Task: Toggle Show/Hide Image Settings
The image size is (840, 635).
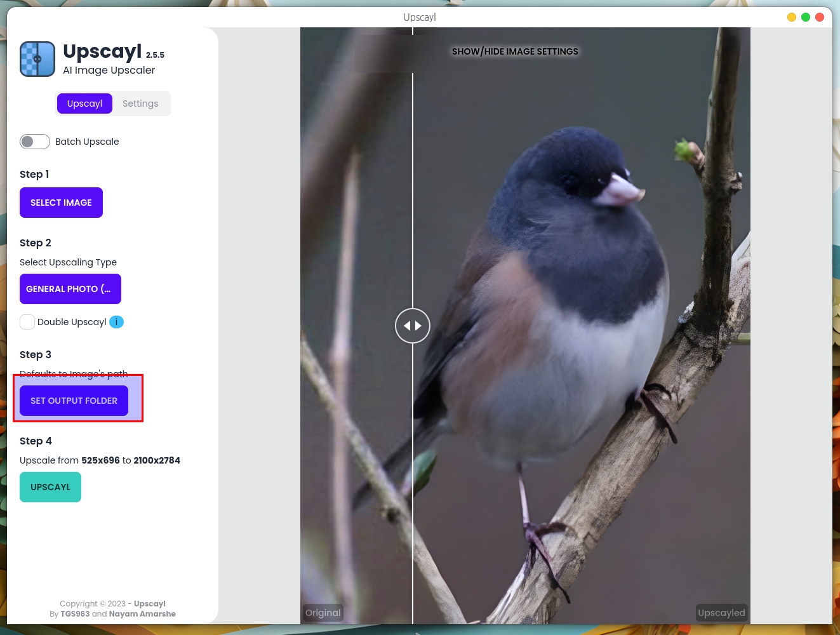Action: [x=515, y=51]
